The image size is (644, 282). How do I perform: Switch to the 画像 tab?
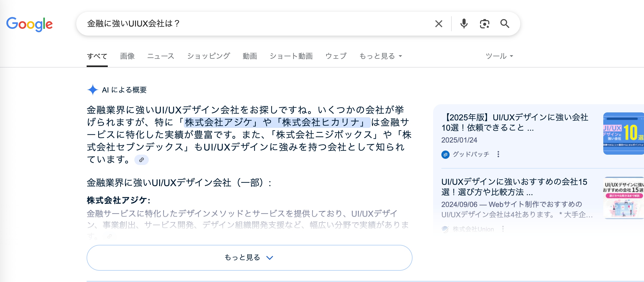pos(127,56)
